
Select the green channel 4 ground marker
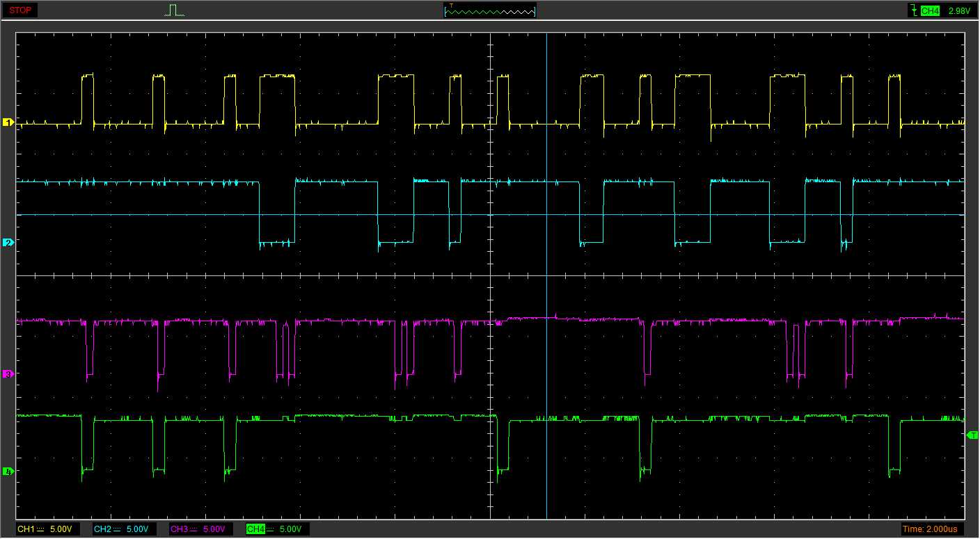[x=8, y=472]
